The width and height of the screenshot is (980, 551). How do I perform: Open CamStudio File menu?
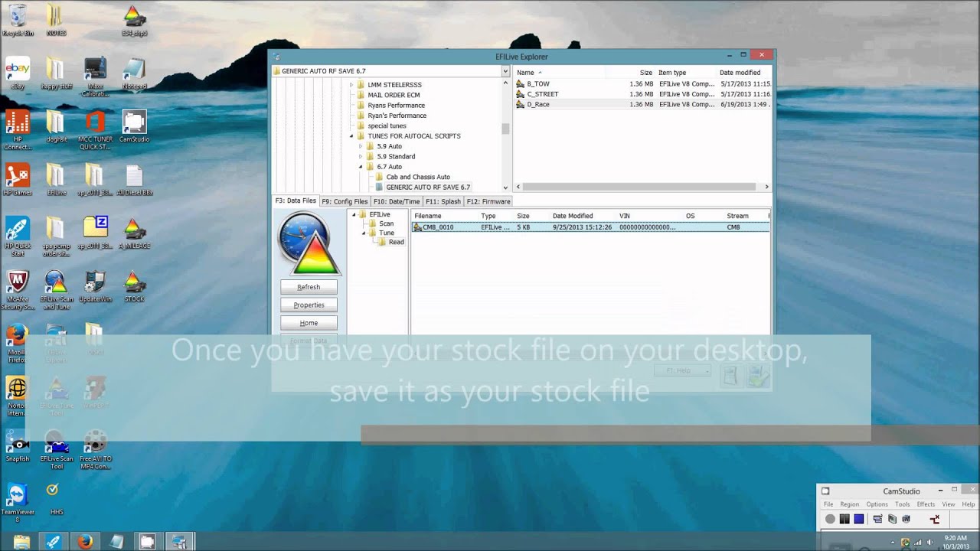[x=828, y=504]
